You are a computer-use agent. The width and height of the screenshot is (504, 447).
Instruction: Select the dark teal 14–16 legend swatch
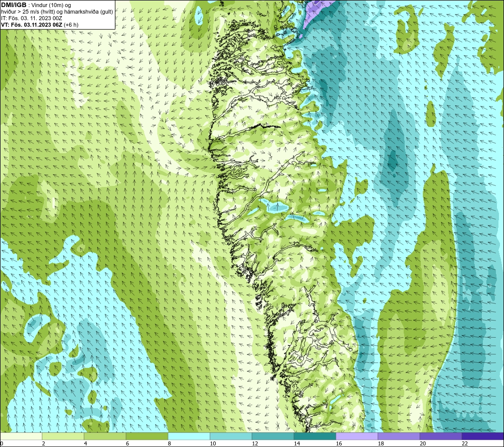coord(315,436)
